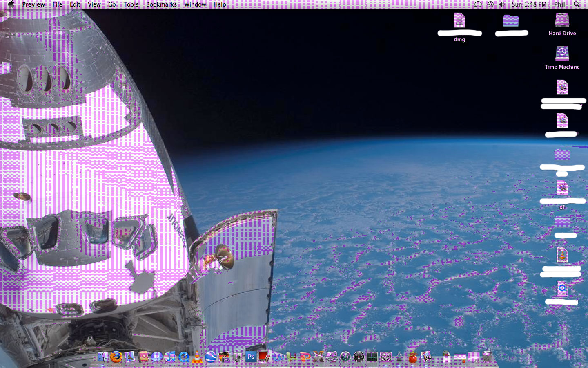Viewport: 588px width, 368px height.
Task: Open the Apple menu
Action: 11,4
